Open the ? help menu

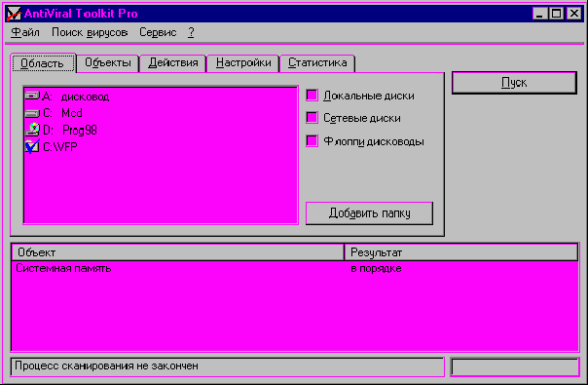pyautogui.click(x=191, y=33)
